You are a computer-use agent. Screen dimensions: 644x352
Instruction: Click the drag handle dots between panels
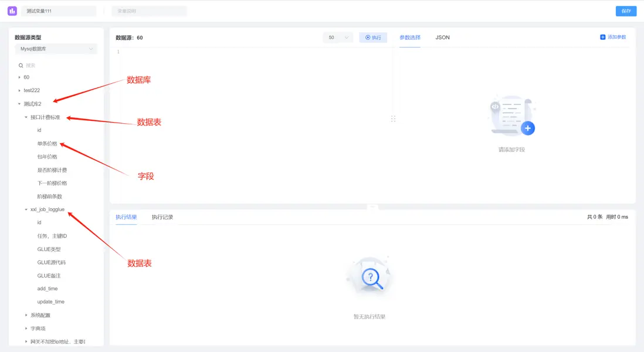[x=393, y=119]
